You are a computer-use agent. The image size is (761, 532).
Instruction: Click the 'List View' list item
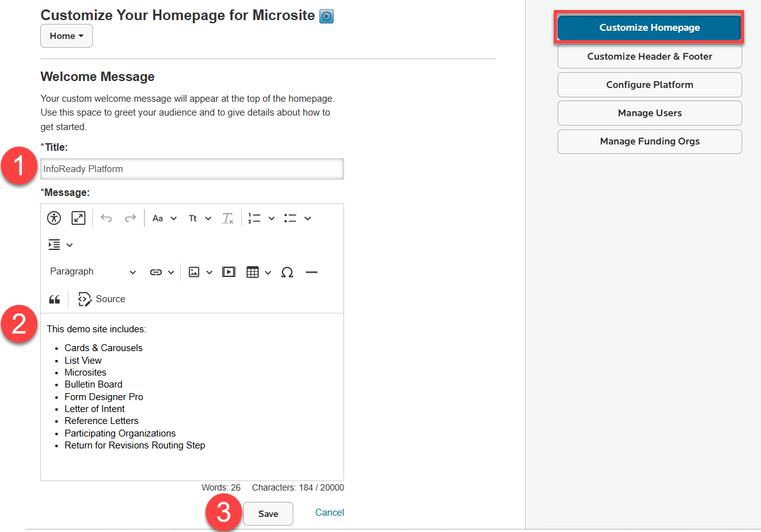click(x=83, y=361)
